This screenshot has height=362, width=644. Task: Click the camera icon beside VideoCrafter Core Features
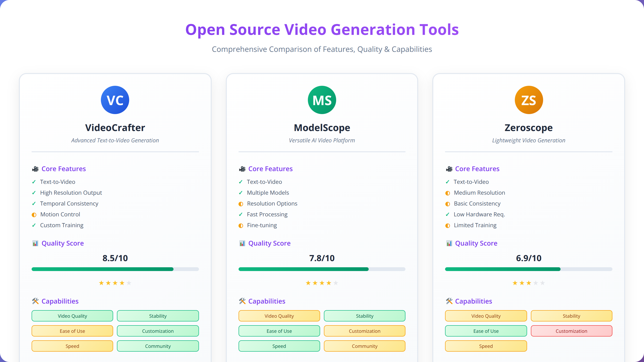point(35,169)
